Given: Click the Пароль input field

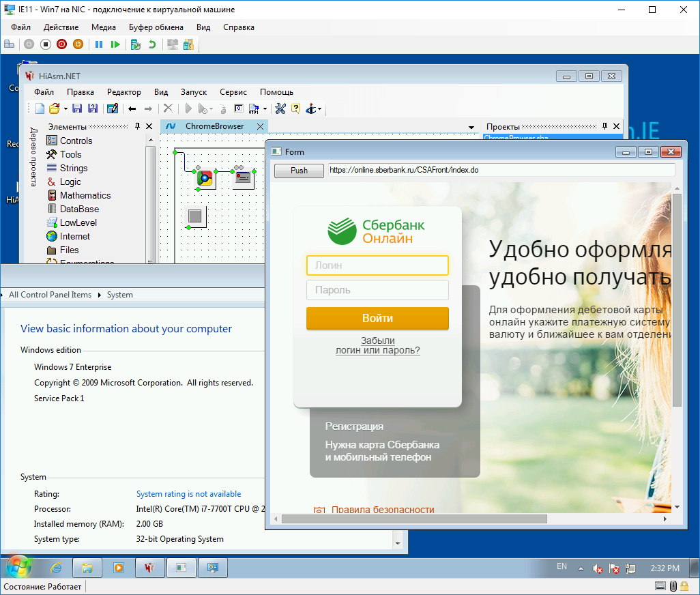Looking at the screenshot, I should pyautogui.click(x=377, y=290).
